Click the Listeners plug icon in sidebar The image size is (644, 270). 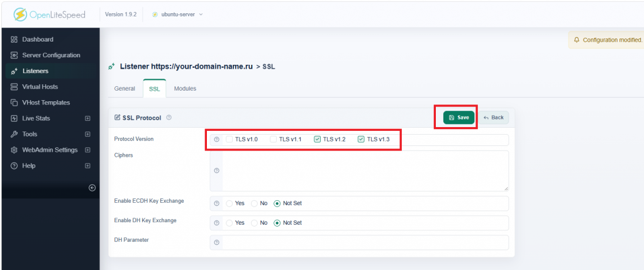[x=14, y=71]
